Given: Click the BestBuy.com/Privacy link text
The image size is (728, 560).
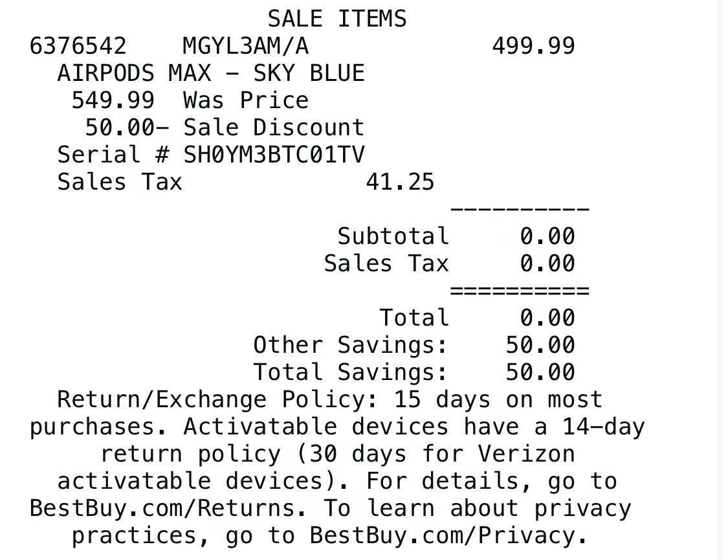Looking at the screenshot, I should coord(442,535).
